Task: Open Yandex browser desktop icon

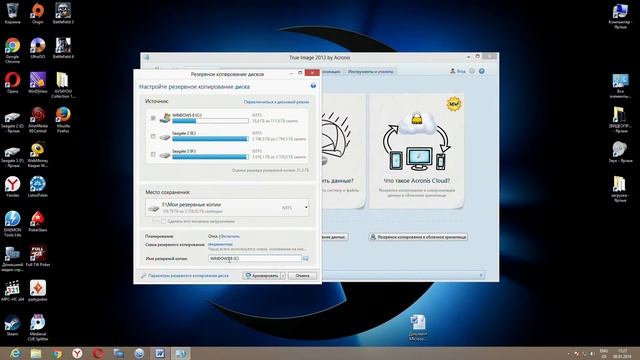Action: click(13, 187)
